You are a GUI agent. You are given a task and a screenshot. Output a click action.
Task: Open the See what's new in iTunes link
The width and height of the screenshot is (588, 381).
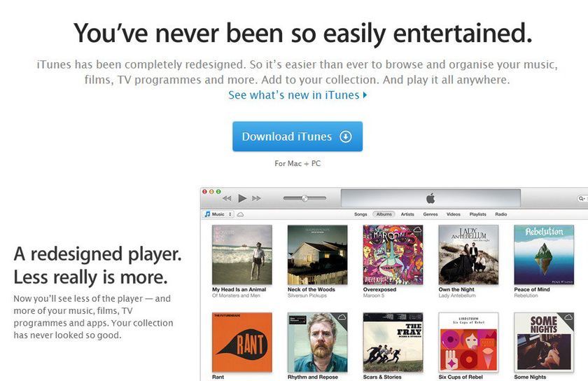[297, 95]
